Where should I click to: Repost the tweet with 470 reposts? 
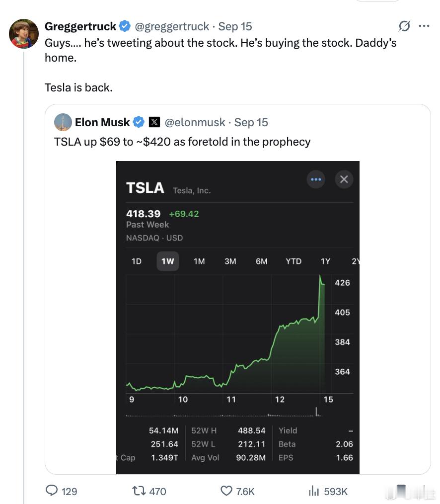139,491
